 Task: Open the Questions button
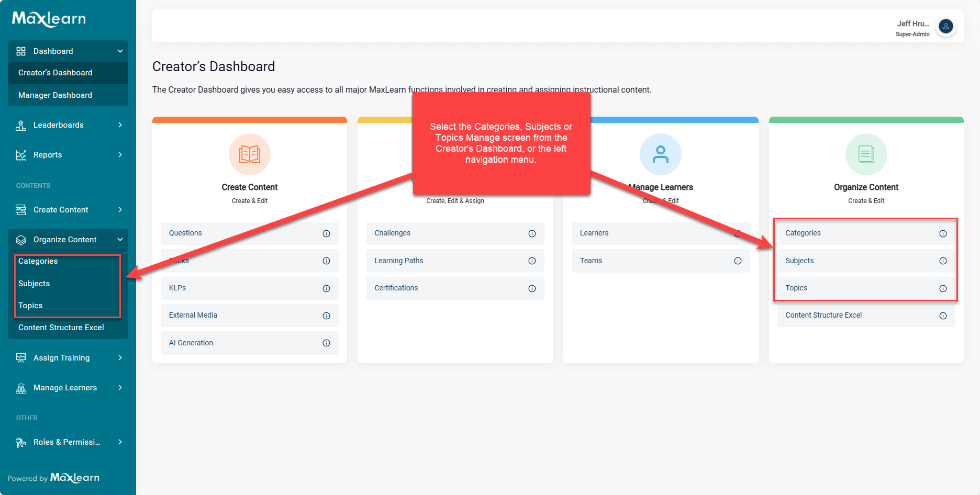point(250,233)
